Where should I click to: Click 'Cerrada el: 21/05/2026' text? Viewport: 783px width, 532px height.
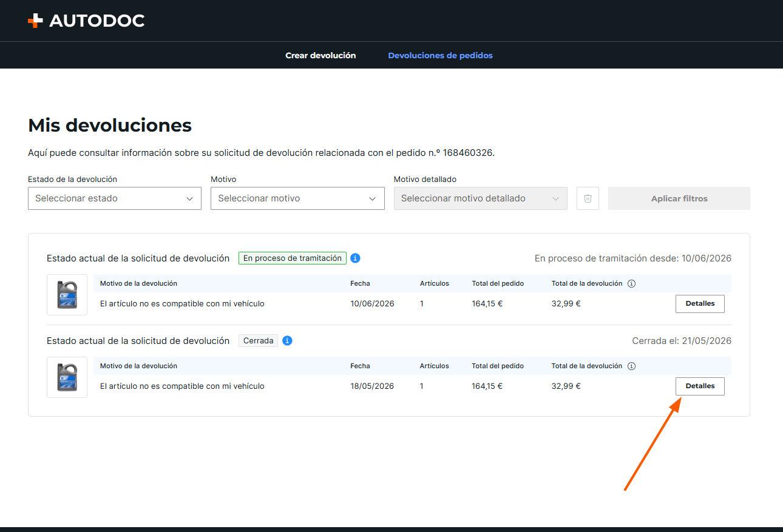coord(682,341)
